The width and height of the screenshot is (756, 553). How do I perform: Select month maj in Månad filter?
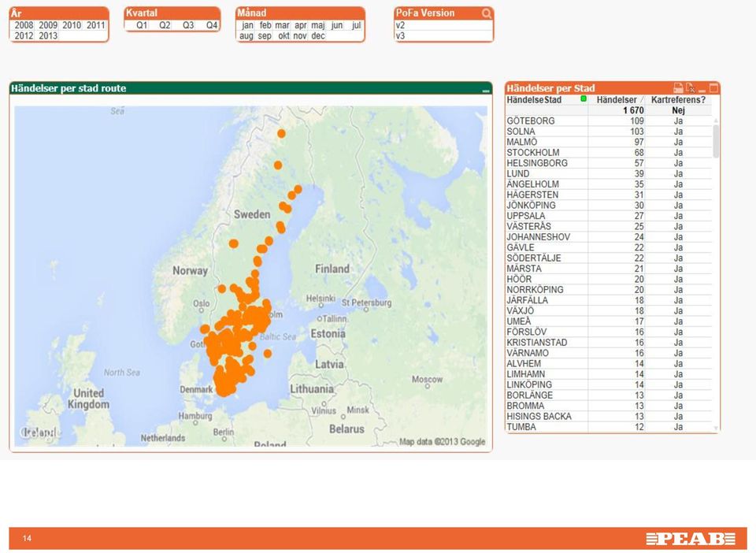tap(317, 25)
